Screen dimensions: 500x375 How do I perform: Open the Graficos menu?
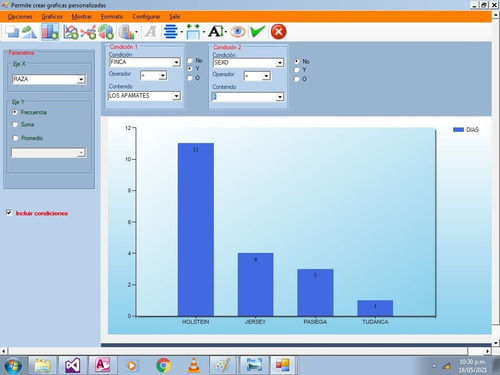click(x=52, y=16)
